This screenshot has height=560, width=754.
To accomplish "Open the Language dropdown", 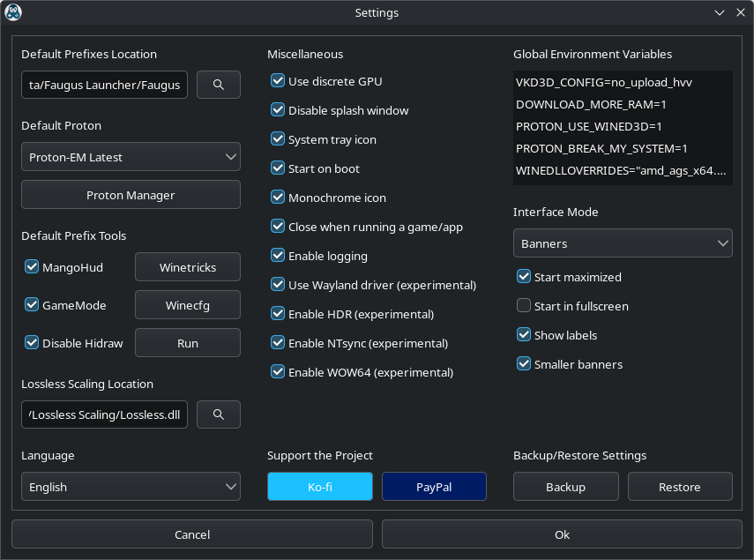I will [x=131, y=487].
